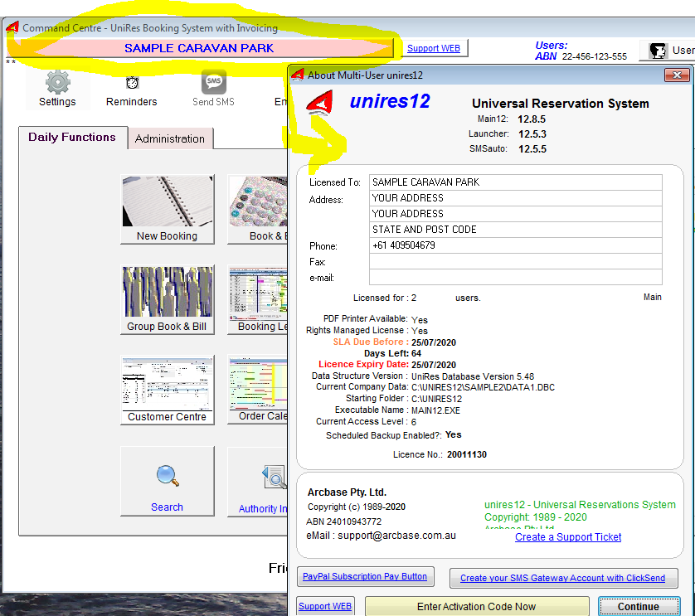Switch to the Administration tab
This screenshot has height=616, width=695.
(x=170, y=138)
